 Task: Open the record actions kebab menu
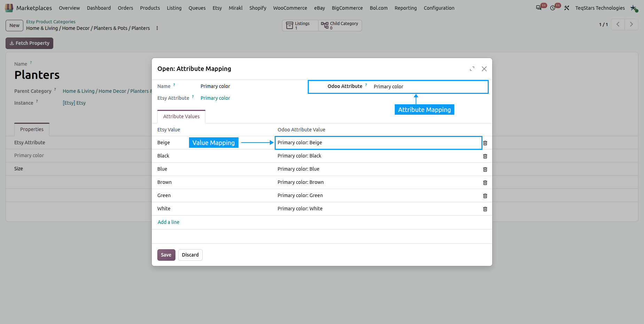[x=157, y=28]
